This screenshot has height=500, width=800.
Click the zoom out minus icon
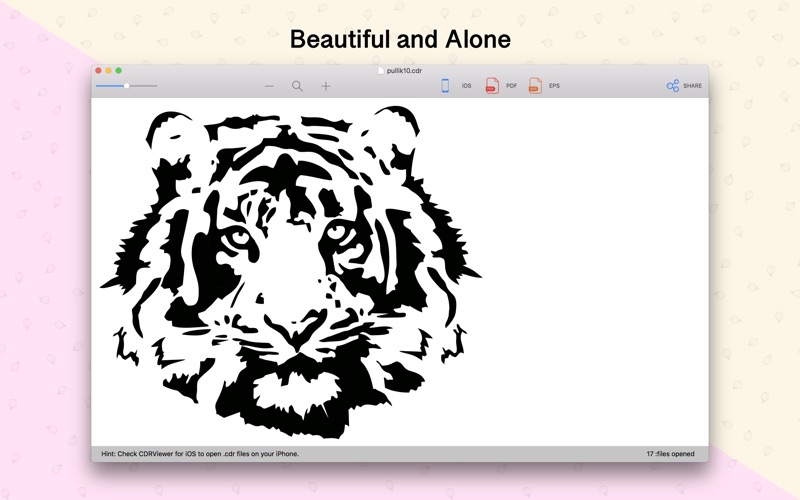tap(269, 86)
